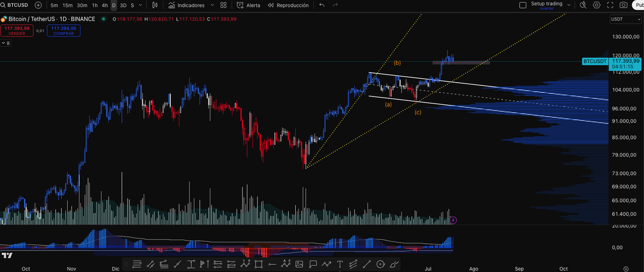644x272 pixels.
Task: Insert an image with the picture tool
Action: 299,264
